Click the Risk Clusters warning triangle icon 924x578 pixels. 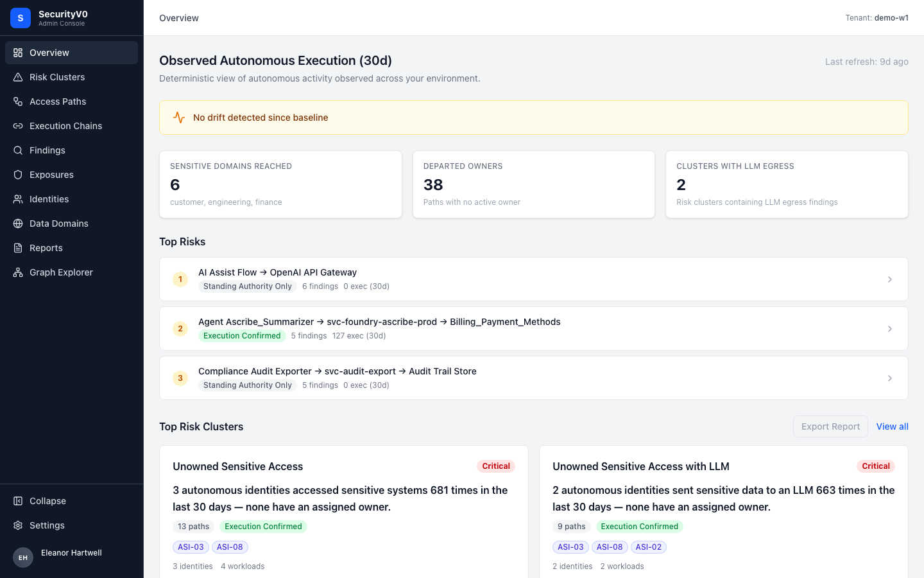tap(18, 77)
